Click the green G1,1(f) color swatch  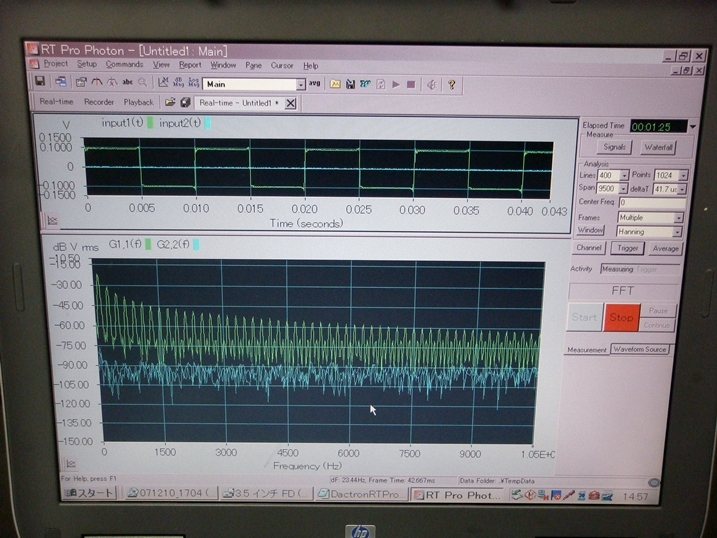[x=148, y=245]
